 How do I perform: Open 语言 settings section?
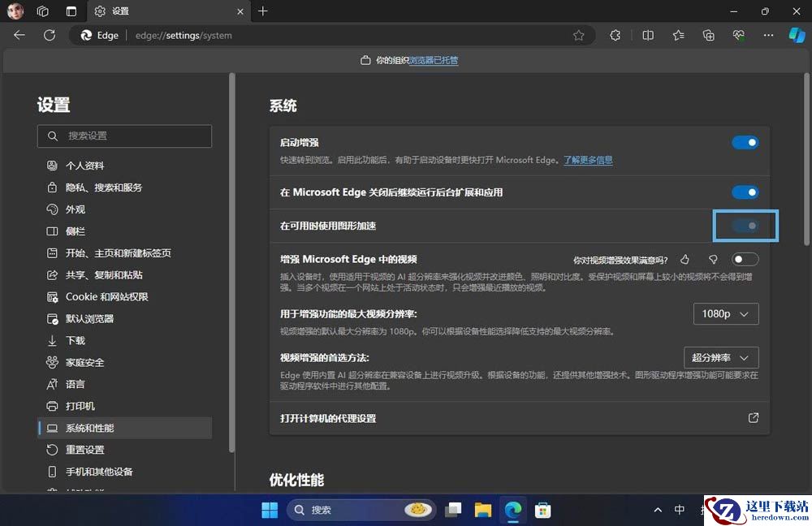pyautogui.click(x=124, y=384)
